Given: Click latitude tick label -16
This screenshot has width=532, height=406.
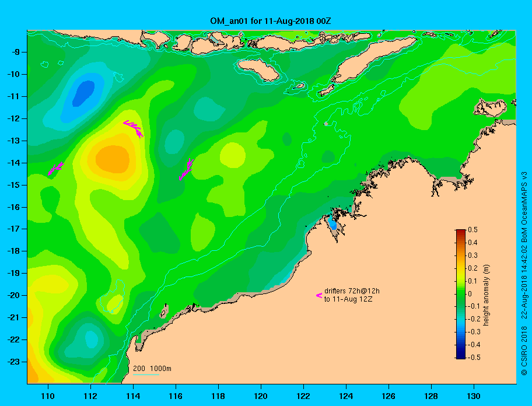Looking at the screenshot, I should [x=14, y=207].
